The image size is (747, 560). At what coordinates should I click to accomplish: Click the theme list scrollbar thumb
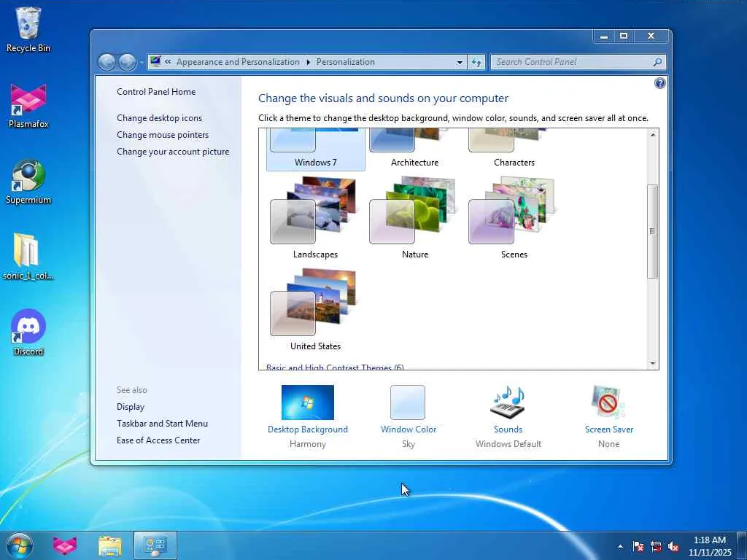click(x=653, y=231)
